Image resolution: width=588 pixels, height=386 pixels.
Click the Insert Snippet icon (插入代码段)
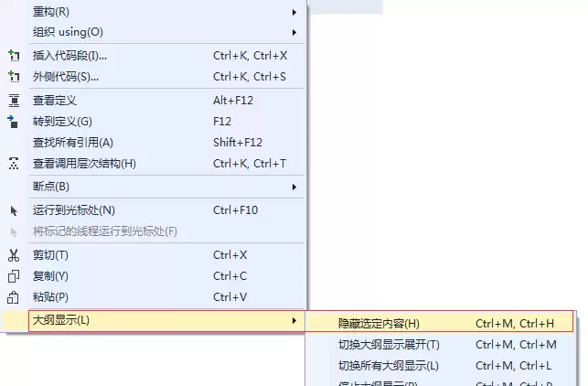coord(14,56)
